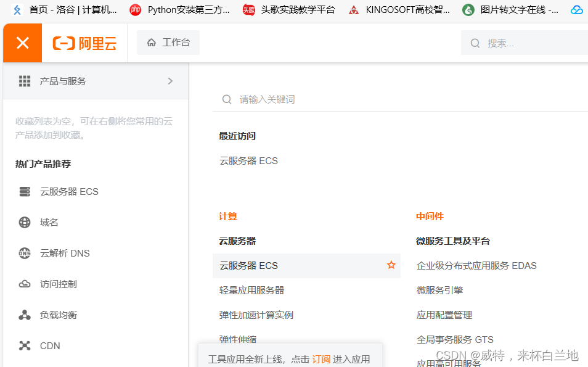Click the load balancer icon for 负载均衡
The width and height of the screenshot is (588, 367).
(x=25, y=315)
